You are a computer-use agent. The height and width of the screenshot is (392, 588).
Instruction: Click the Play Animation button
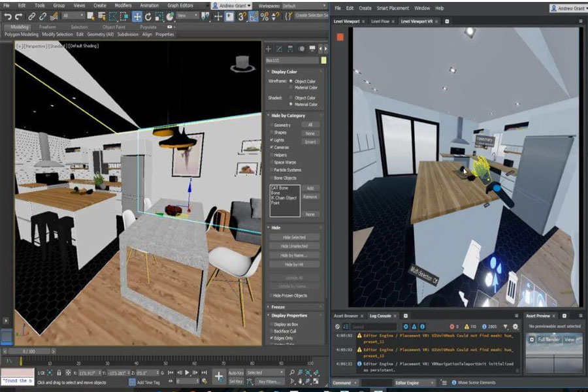click(187, 372)
